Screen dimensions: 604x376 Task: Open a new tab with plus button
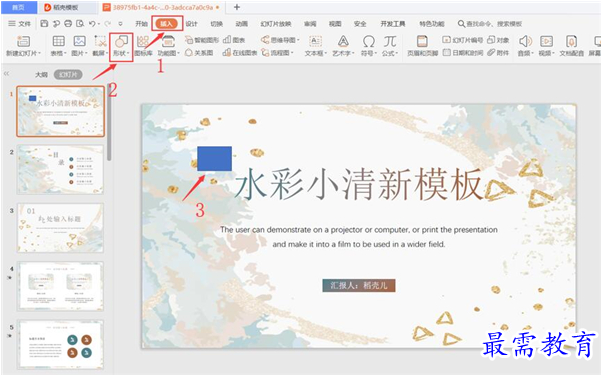tap(237, 7)
